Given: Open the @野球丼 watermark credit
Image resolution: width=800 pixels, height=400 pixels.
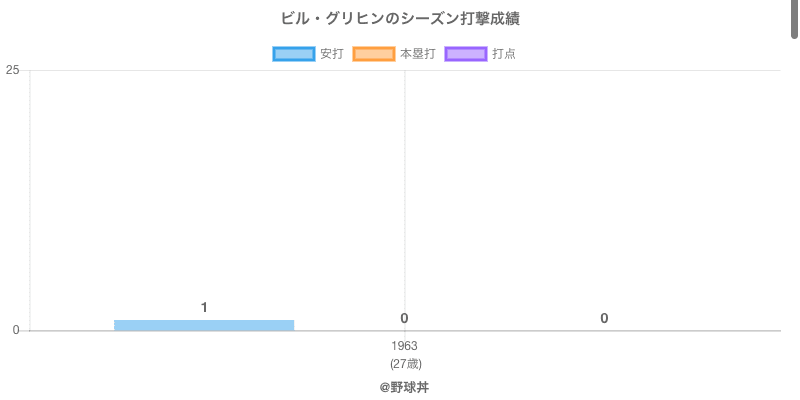Looking at the screenshot, I should coord(404,387).
